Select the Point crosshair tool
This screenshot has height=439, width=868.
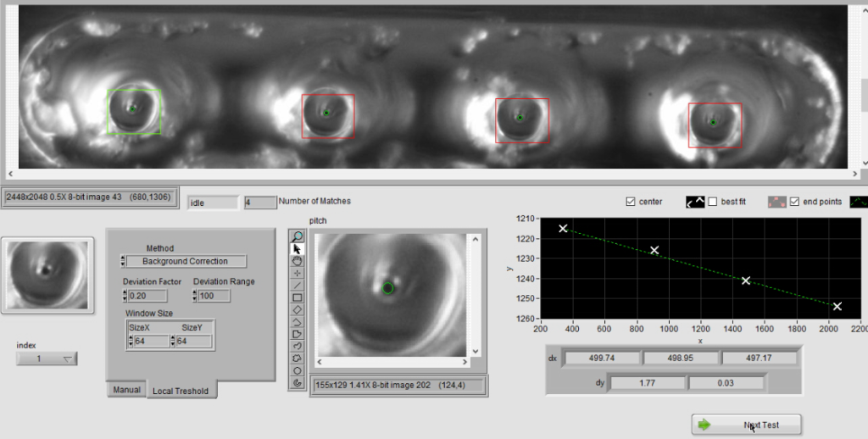click(298, 273)
